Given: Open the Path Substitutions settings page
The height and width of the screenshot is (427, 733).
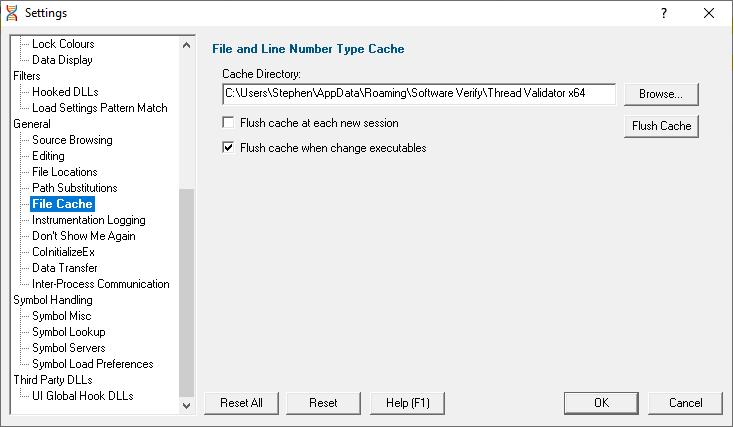Looking at the screenshot, I should coord(75,188).
